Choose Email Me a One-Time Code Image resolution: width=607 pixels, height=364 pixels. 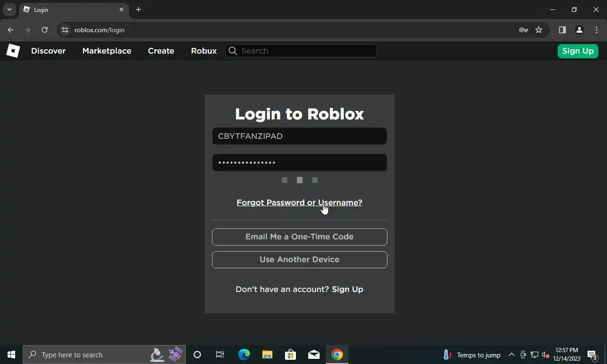(x=300, y=237)
